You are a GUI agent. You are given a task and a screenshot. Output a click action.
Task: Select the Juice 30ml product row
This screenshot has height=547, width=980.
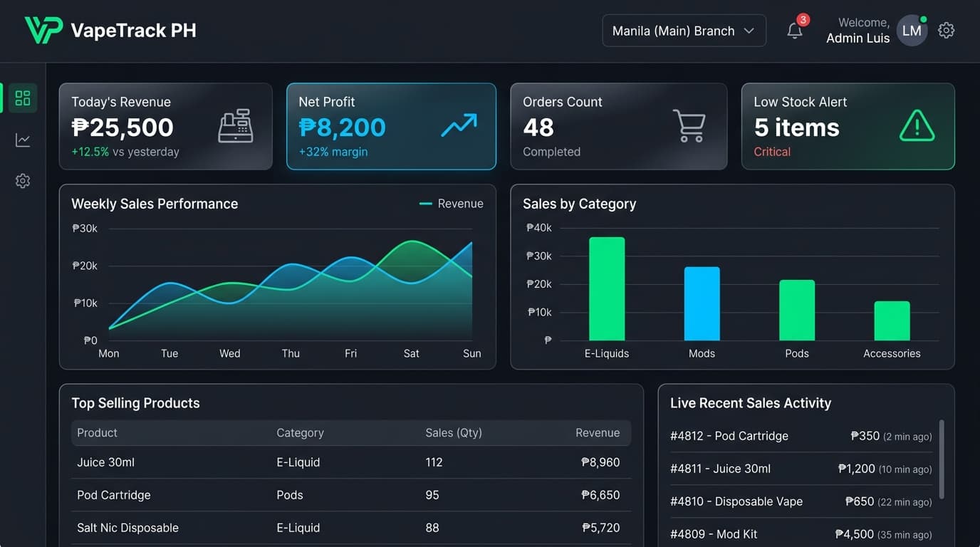(x=351, y=462)
